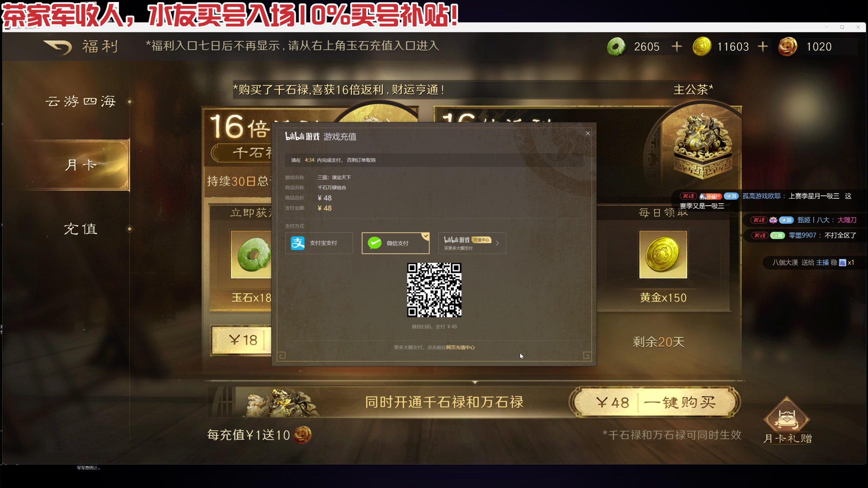This screenshot has height=488, width=868.
Task: Switch to the 月卡 tab
Action: pyautogui.click(x=81, y=165)
